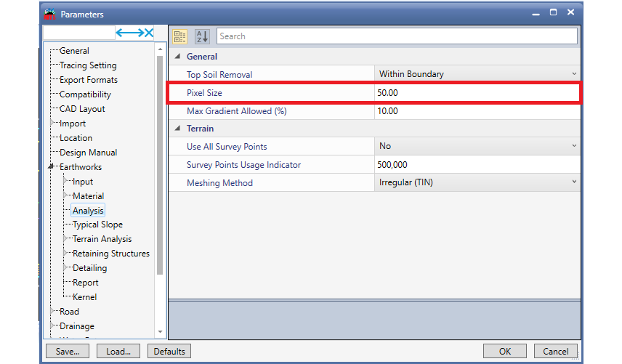The height and width of the screenshot is (364, 622).
Task: Select the Analysis tree item
Action: coord(88,211)
